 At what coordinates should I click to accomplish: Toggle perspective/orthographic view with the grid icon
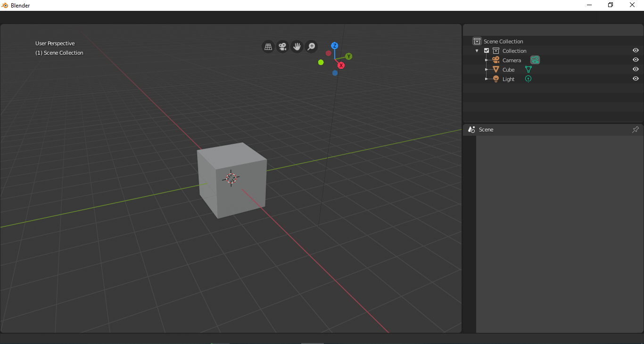point(268,47)
